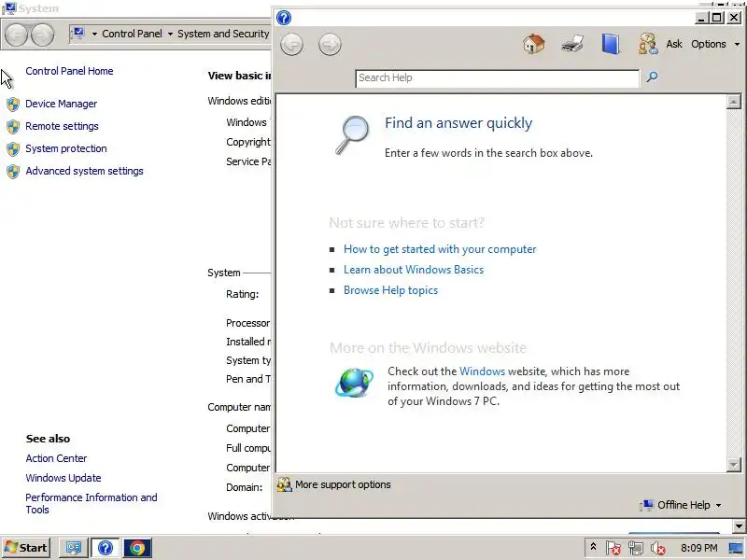Image resolution: width=747 pixels, height=560 pixels.
Task: Expand arrow before Control Panel breadcrumb
Action: point(94,34)
